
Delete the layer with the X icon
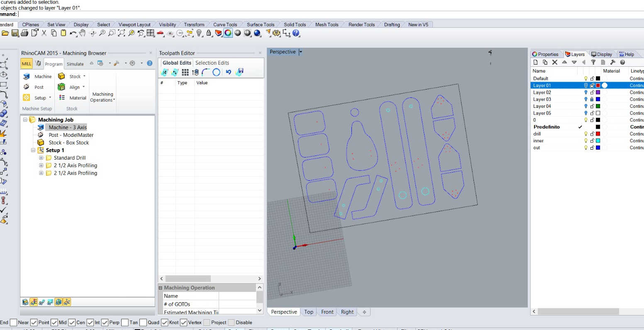click(x=555, y=62)
